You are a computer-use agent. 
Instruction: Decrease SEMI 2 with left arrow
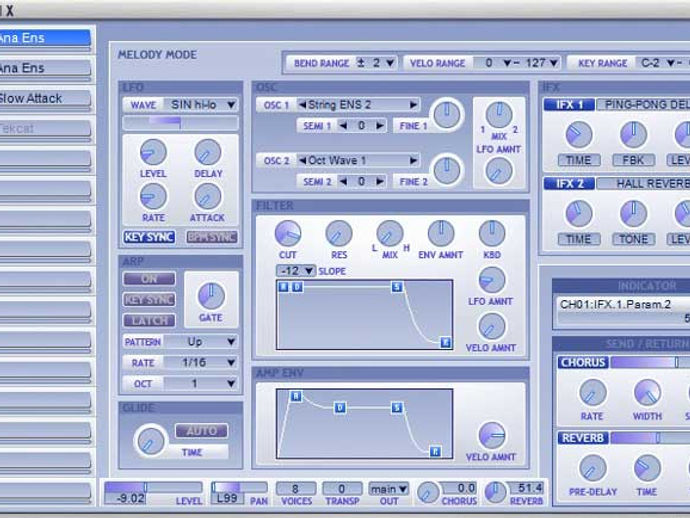click(343, 181)
